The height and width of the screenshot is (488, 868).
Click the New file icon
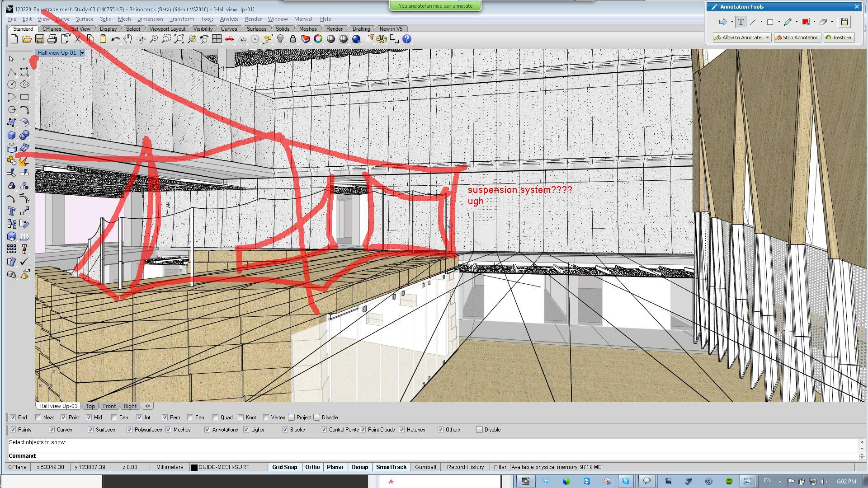tap(14, 39)
